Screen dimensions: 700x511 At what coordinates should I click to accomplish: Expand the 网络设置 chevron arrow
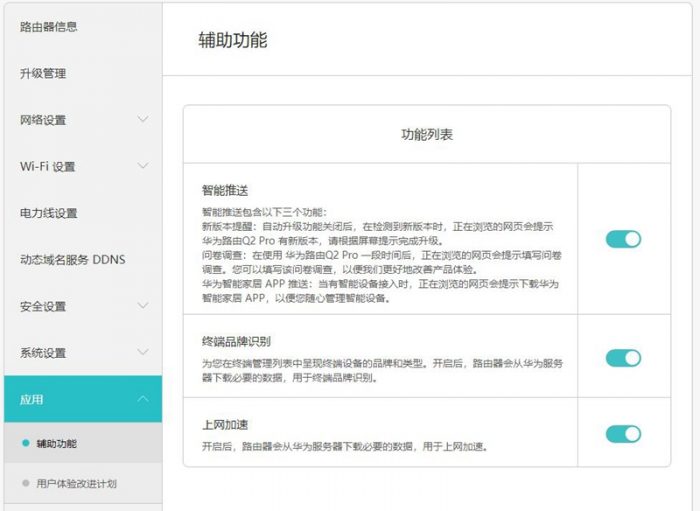coord(143,120)
